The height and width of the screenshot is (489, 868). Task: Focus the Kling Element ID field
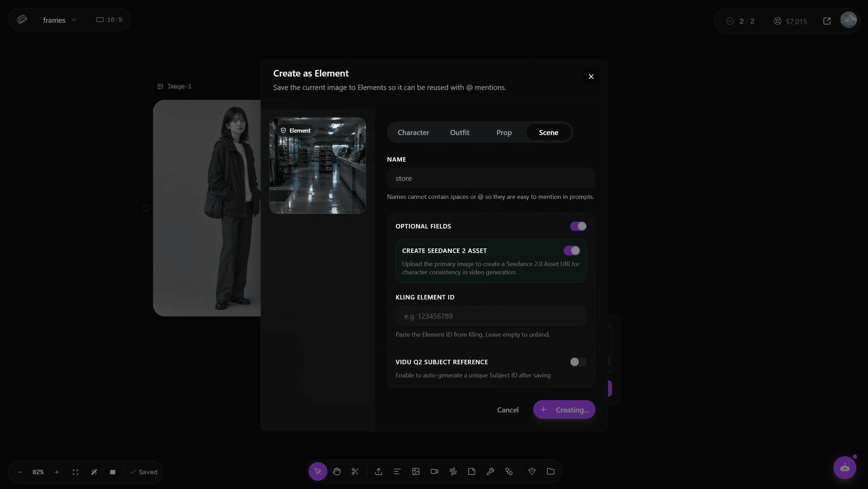[x=491, y=316]
